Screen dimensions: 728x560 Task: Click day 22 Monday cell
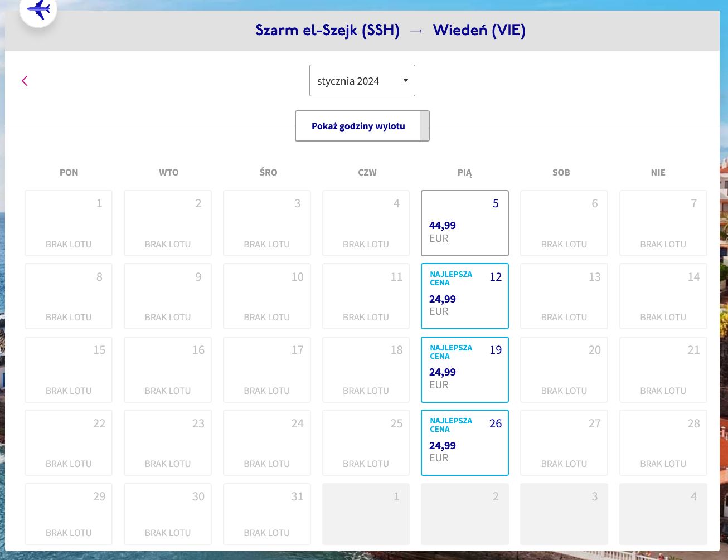(69, 442)
